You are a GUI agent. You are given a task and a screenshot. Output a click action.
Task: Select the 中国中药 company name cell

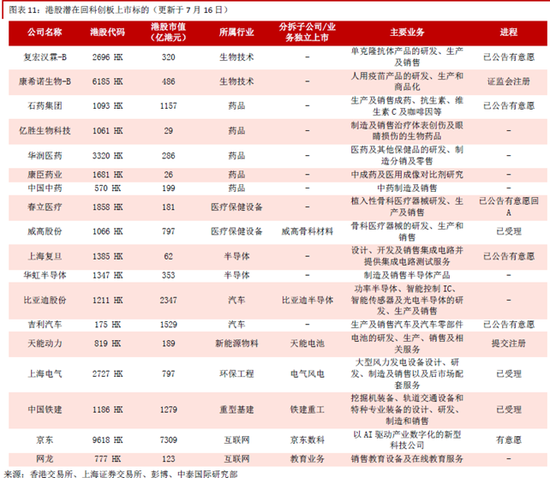[x=45, y=188]
